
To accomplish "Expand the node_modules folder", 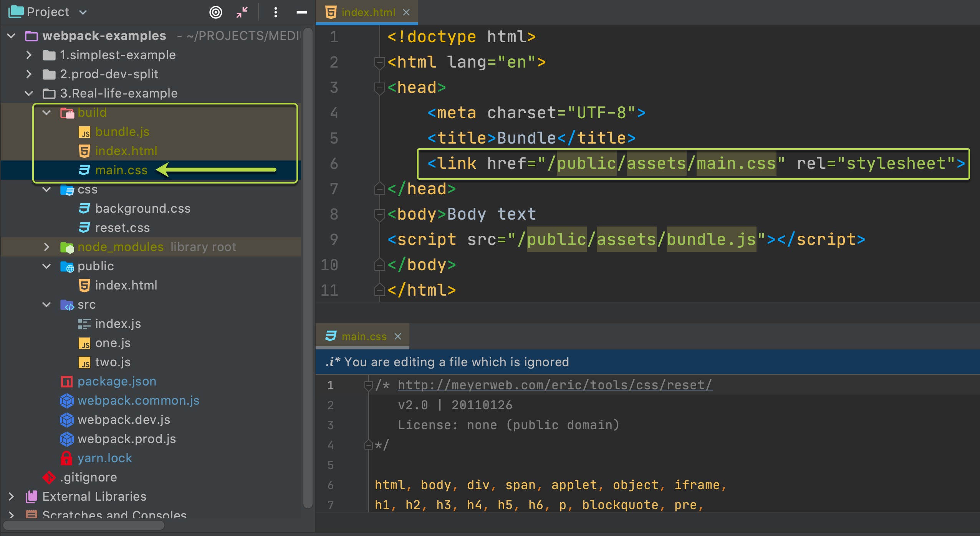I will pyautogui.click(x=46, y=247).
